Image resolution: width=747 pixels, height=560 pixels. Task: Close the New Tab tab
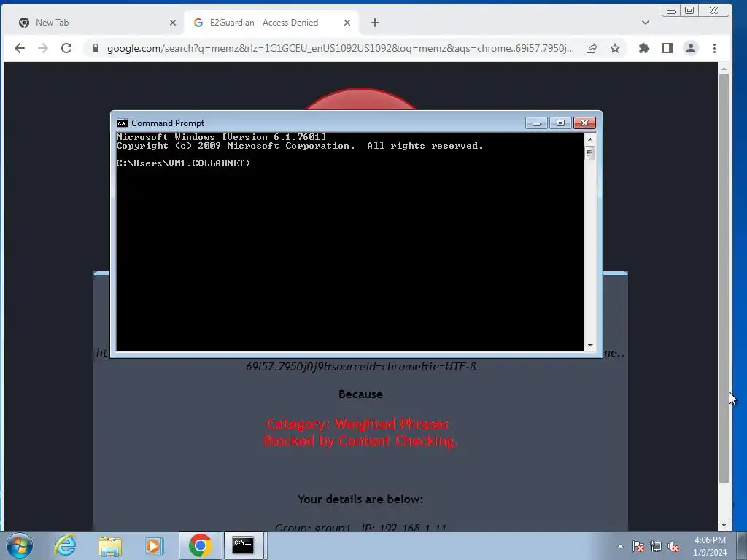tap(173, 23)
